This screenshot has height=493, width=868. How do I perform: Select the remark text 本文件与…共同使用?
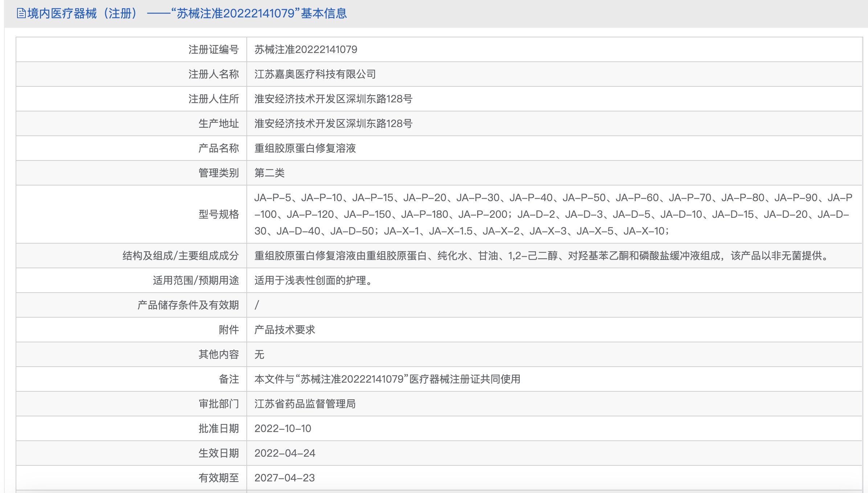point(387,379)
